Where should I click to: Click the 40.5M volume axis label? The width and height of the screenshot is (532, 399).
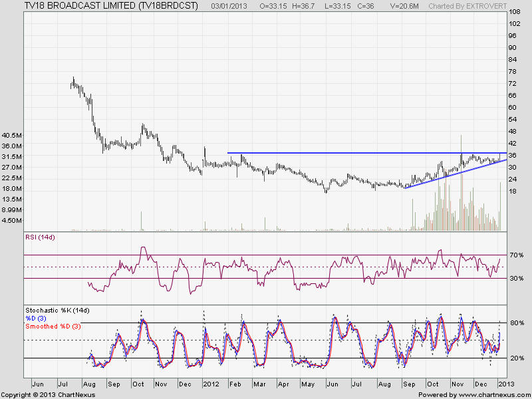pyautogui.click(x=12, y=135)
